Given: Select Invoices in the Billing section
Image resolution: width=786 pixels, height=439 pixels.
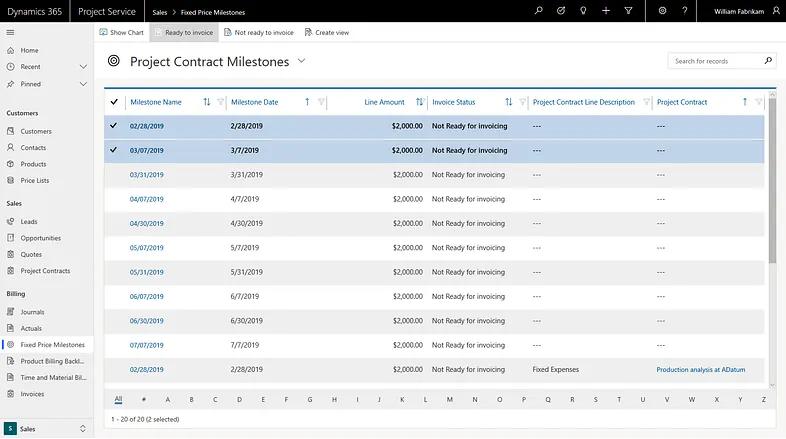Looking at the screenshot, I should click(x=33, y=394).
